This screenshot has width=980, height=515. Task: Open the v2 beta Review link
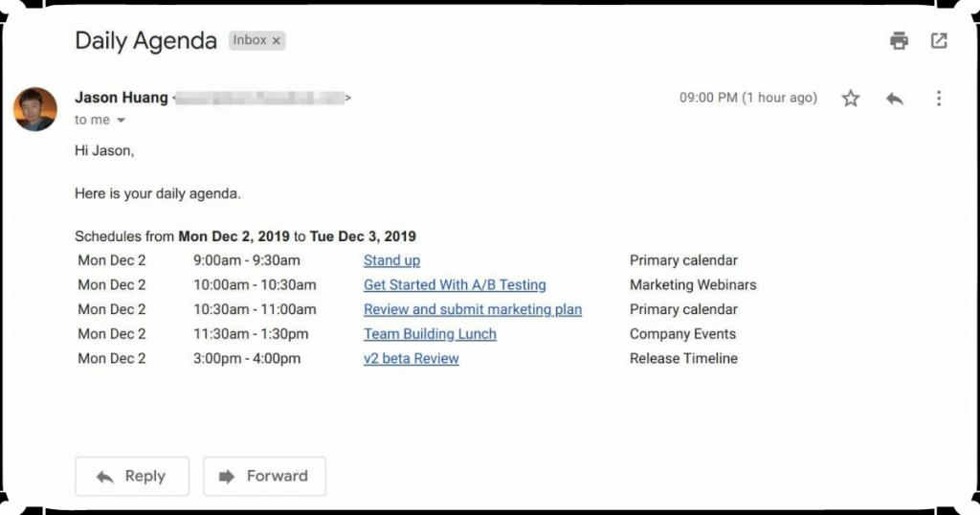(412, 359)
